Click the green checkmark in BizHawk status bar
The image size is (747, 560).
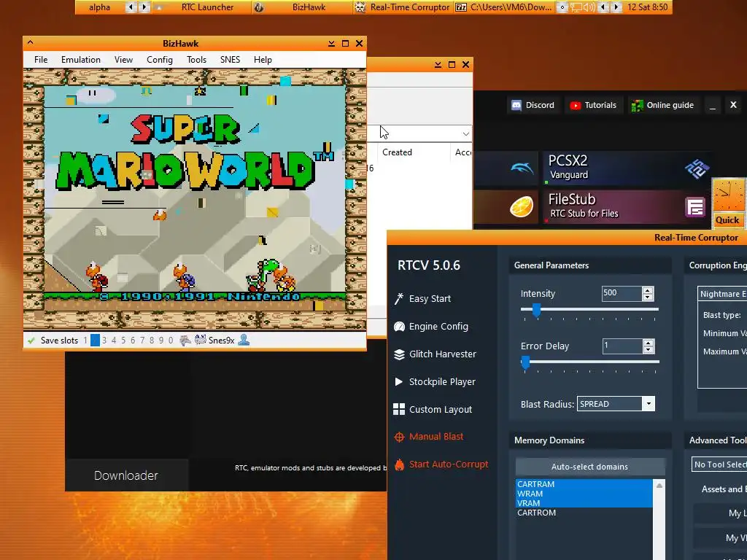click(31, 341)
